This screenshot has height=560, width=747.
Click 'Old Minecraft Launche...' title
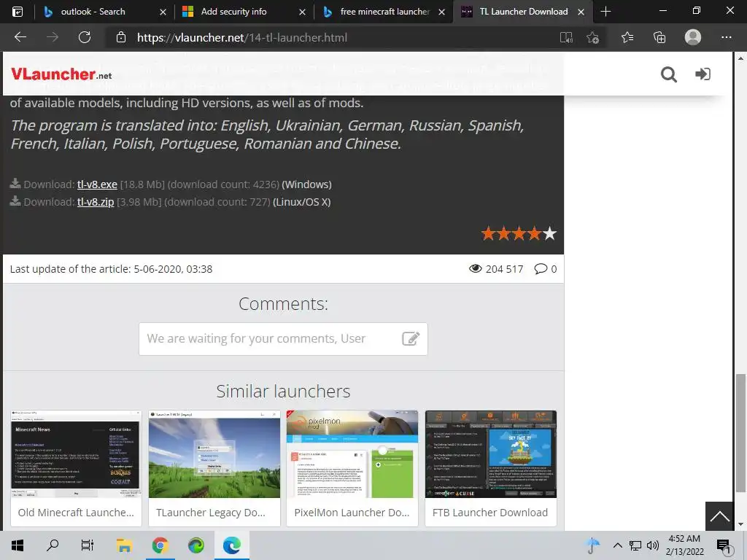pyautogui.click(x=76, y=513)
